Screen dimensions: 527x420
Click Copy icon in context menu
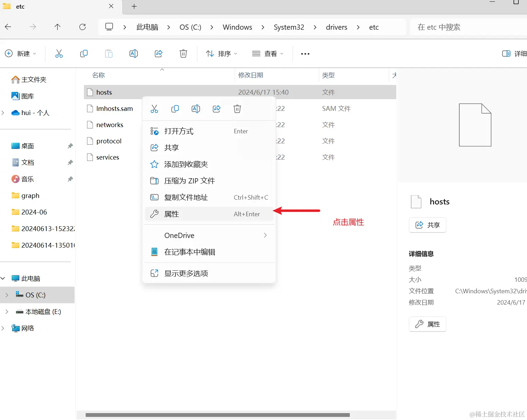click(175, 109)
